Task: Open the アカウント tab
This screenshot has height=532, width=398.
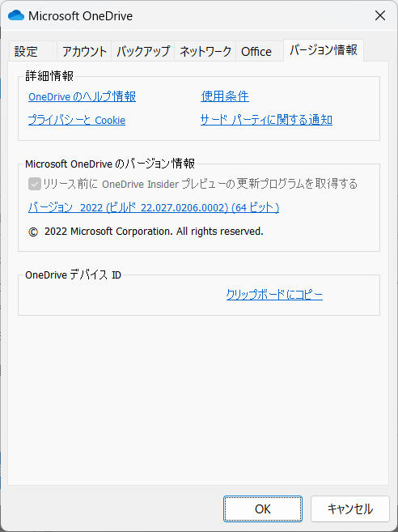Action: 84,52
